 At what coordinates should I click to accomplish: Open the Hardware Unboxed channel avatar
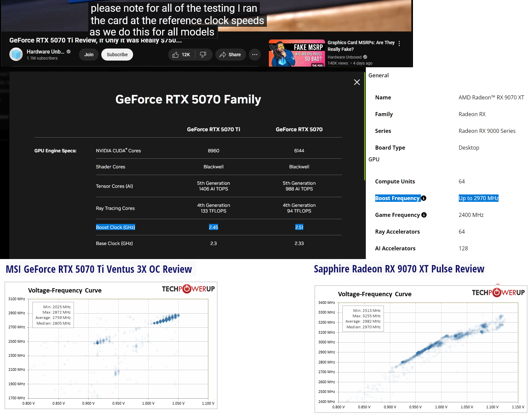tap(16, 55)
